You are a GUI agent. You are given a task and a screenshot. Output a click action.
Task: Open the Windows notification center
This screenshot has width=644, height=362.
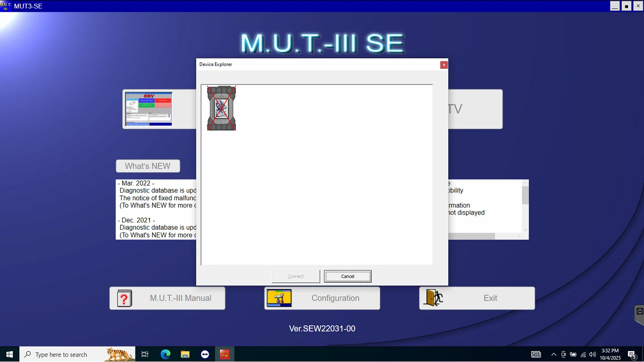(x=632, y=354)
